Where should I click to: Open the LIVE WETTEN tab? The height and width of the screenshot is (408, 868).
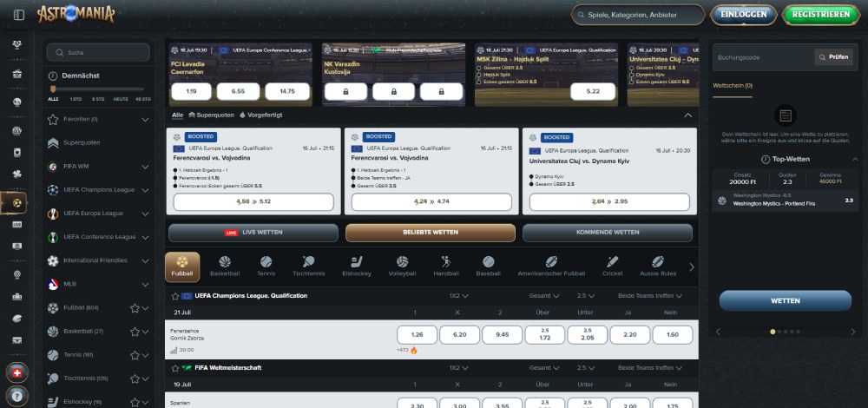[253, 233]
